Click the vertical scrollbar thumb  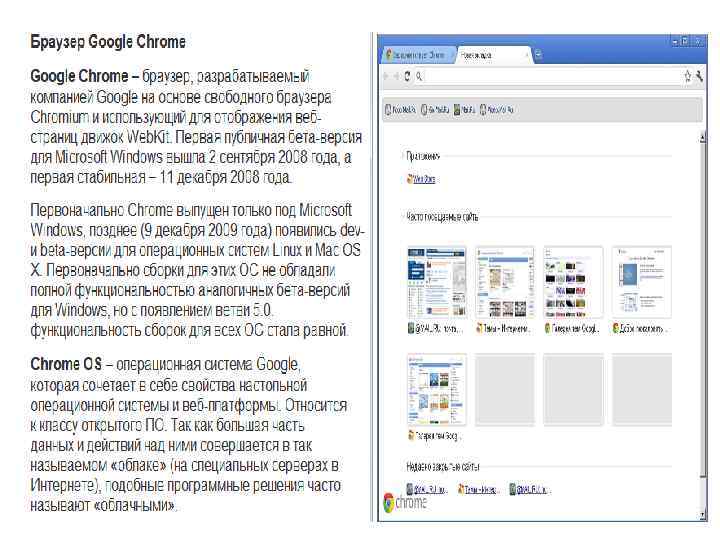[703, 309]
